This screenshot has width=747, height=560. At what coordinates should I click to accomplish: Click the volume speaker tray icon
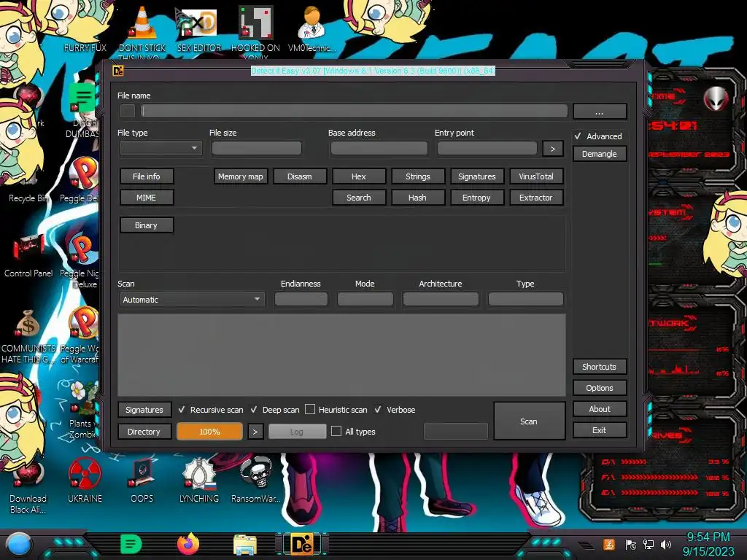666,544
